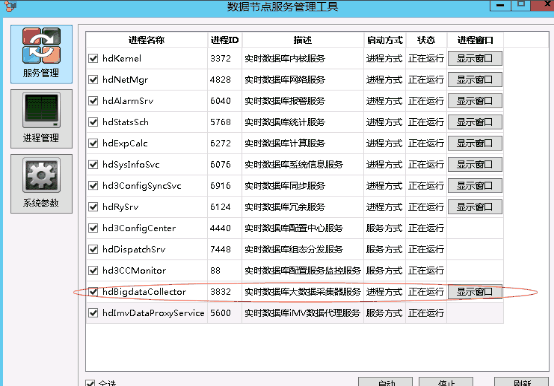
Task: Uncheck the hdRySrv checkbox
Action: (x=93, y=207)
